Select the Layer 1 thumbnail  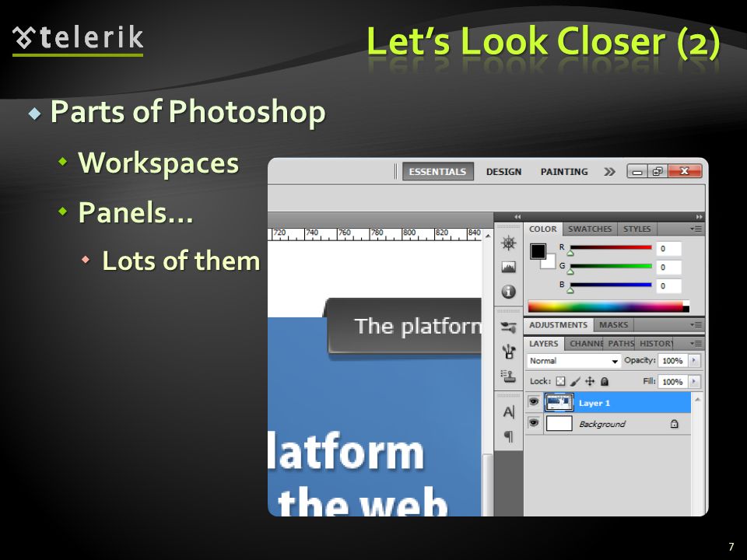point(559,403)
